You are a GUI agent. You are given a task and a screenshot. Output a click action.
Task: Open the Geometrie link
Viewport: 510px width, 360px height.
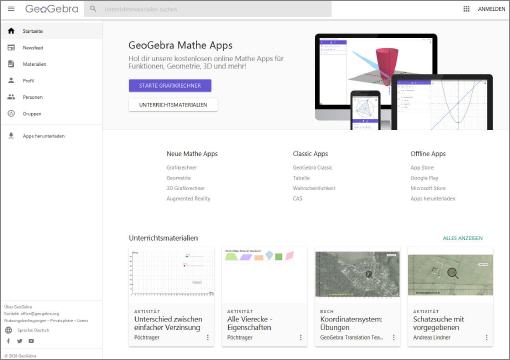pyautogui.click(x=179, y=178)
